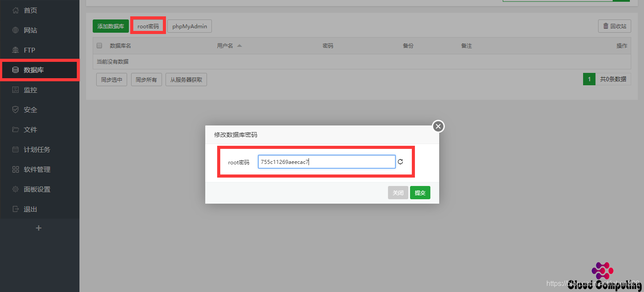Click the green 添加数据库 button
This screenshot has width=644, height=292.
coord(111,26)
